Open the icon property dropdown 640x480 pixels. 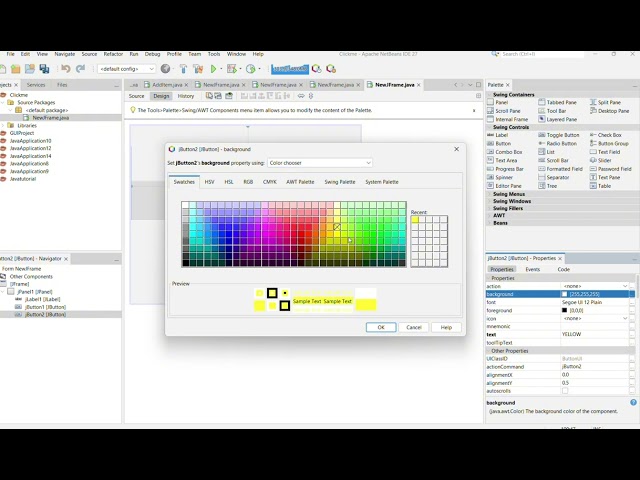[625, 318]
